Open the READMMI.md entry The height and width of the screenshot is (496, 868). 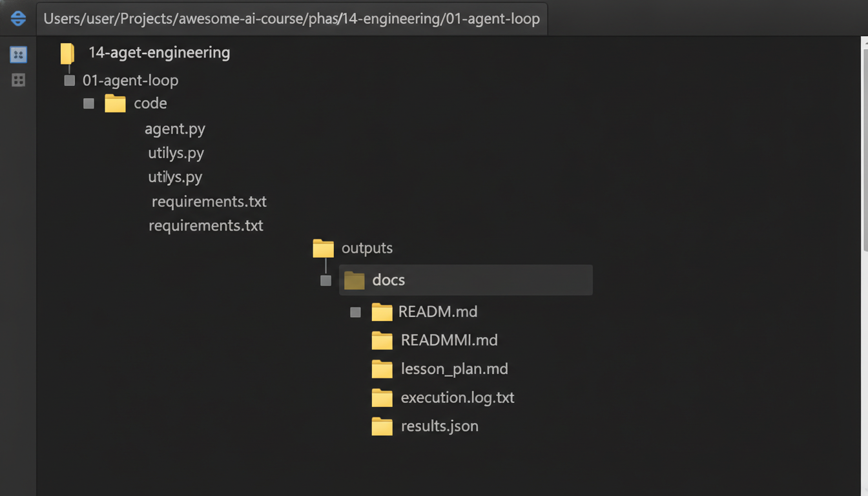[x=449, y=340]
